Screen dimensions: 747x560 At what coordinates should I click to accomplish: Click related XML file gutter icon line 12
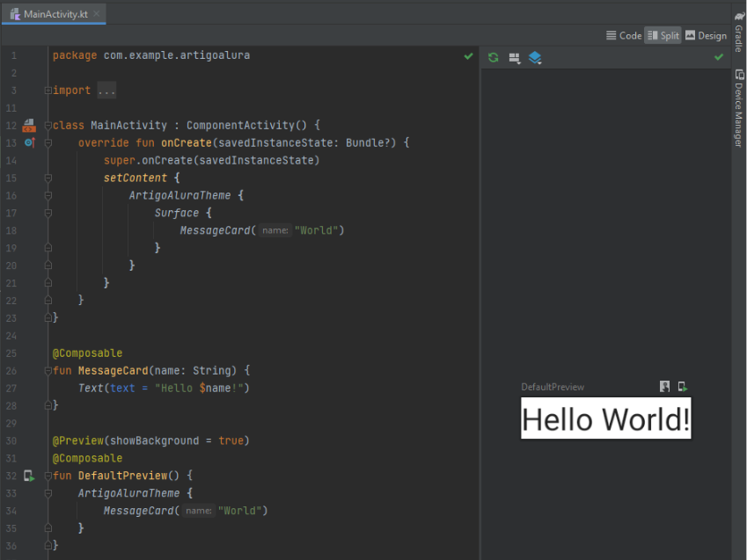point(29,125)
